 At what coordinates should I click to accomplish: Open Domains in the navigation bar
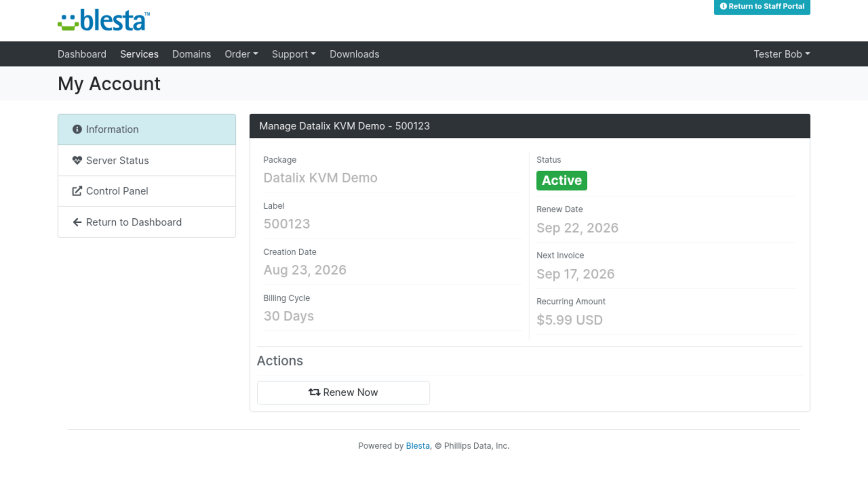tap(192, 54)
